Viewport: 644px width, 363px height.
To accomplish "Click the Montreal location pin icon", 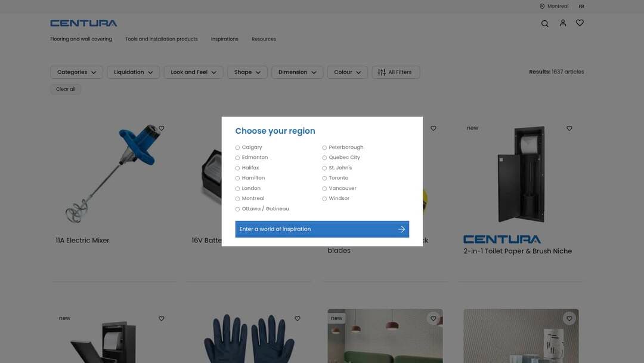I will (x=542, y=7).
